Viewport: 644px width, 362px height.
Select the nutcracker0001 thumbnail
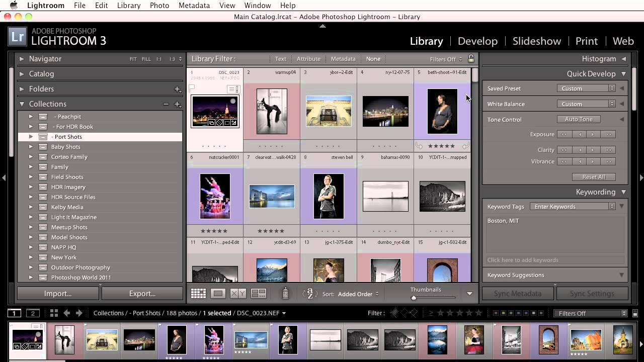click(x=215, y=196)
